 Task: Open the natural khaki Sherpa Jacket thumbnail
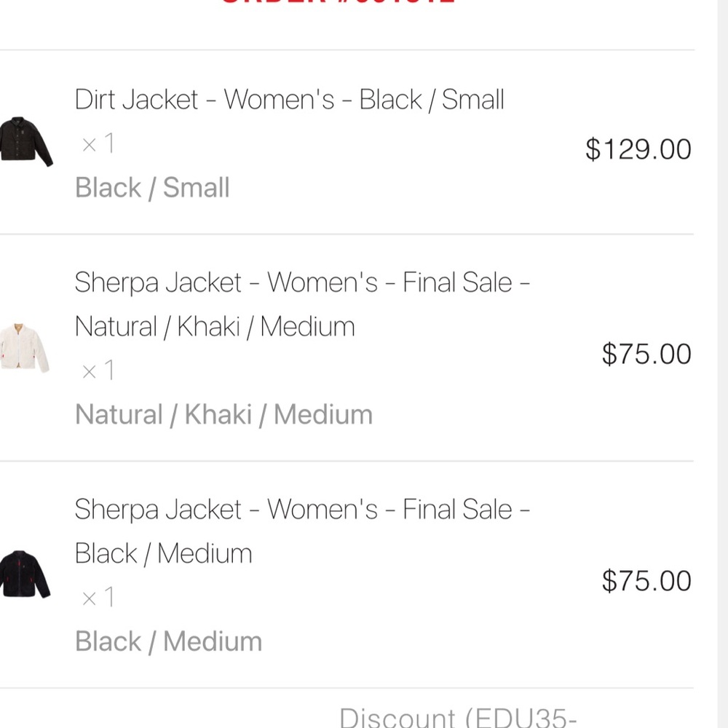pos(25,348)
